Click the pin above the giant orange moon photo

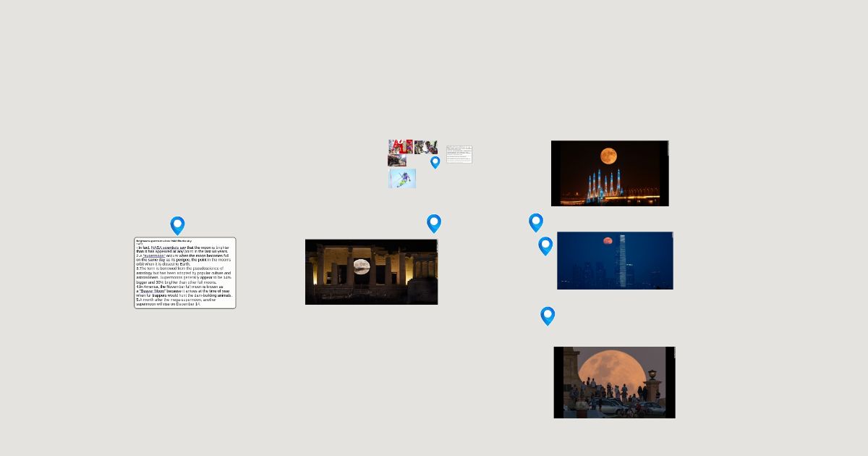(x=548, y=316)
